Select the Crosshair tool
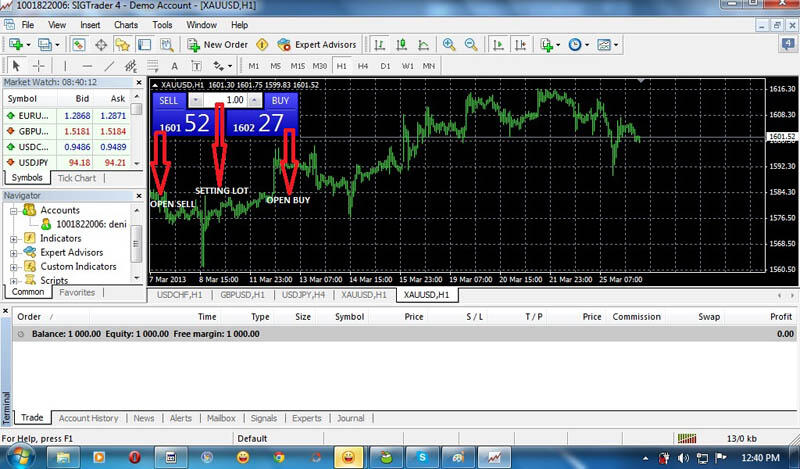The height and width of the screenshot is (469, 800). (x=38, y=66)
